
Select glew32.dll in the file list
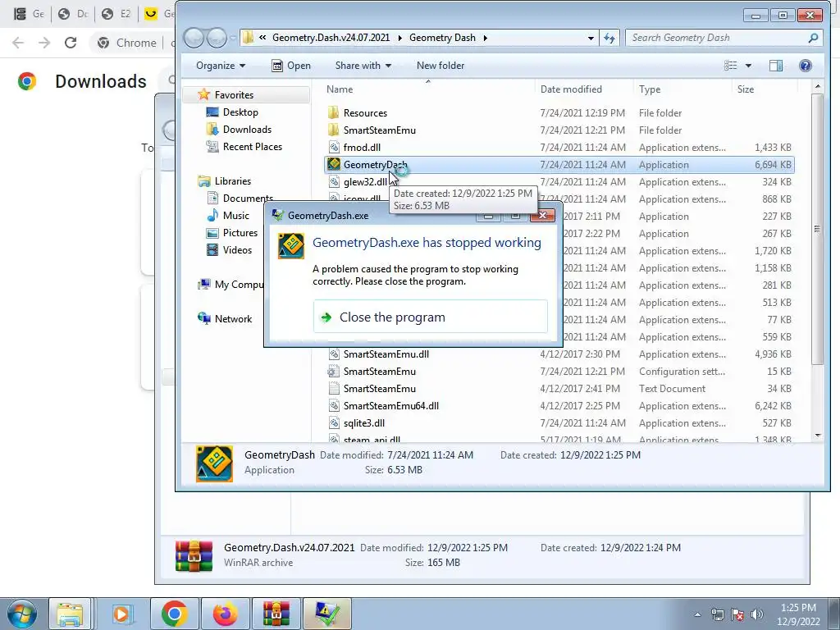(x=365, y=181)
